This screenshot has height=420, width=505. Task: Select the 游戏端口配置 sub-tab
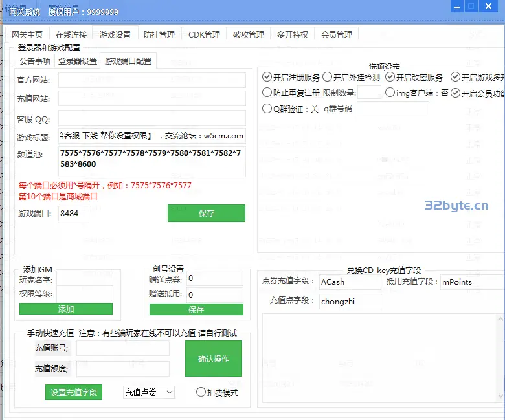pyautogui.click(x=128, y=61)
